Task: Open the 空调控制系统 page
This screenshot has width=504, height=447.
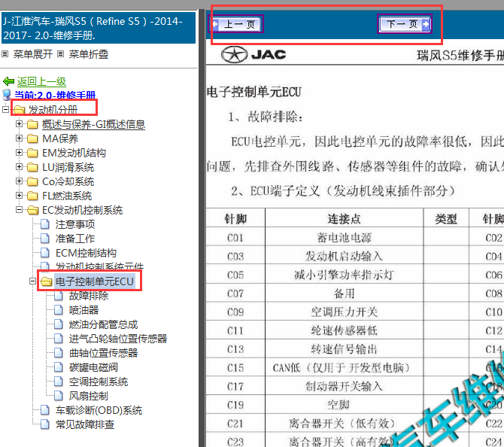Action: click(99, 382)
